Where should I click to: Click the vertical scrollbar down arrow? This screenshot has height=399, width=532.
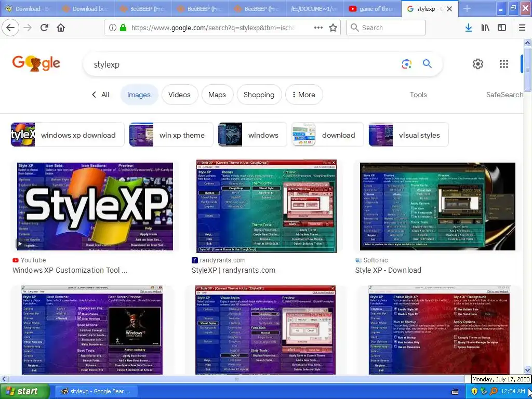tap(528, 370)
